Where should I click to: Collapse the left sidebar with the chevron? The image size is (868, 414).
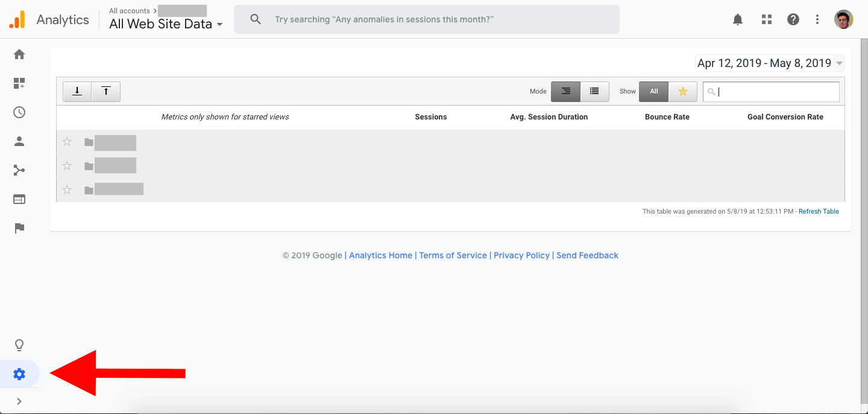(19, 401)
